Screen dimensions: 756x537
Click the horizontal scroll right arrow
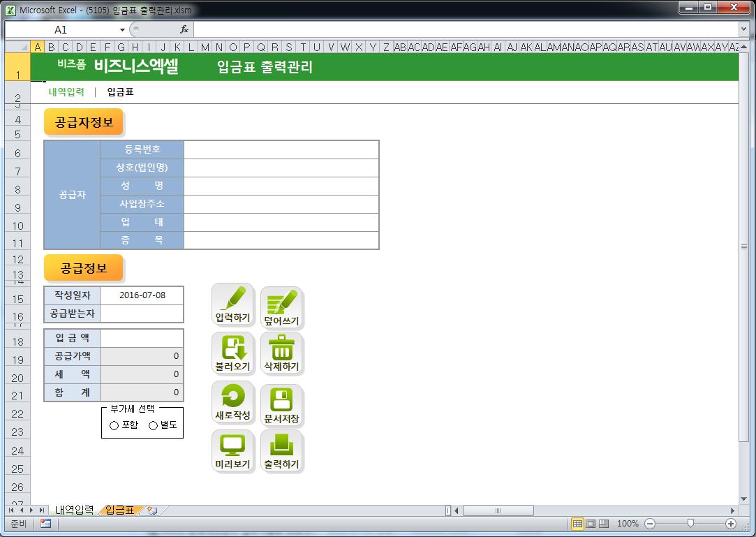(x=733, y=510)
